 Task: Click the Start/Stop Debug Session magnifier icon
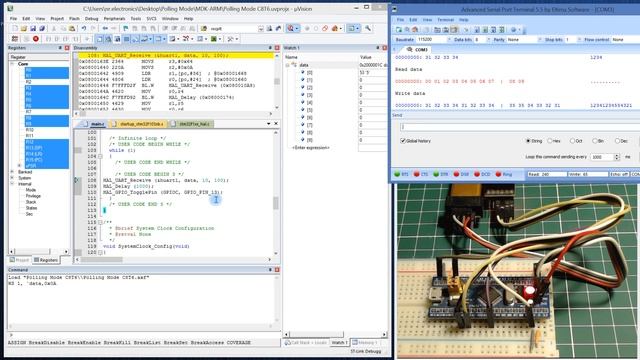[x=290, y=29]
